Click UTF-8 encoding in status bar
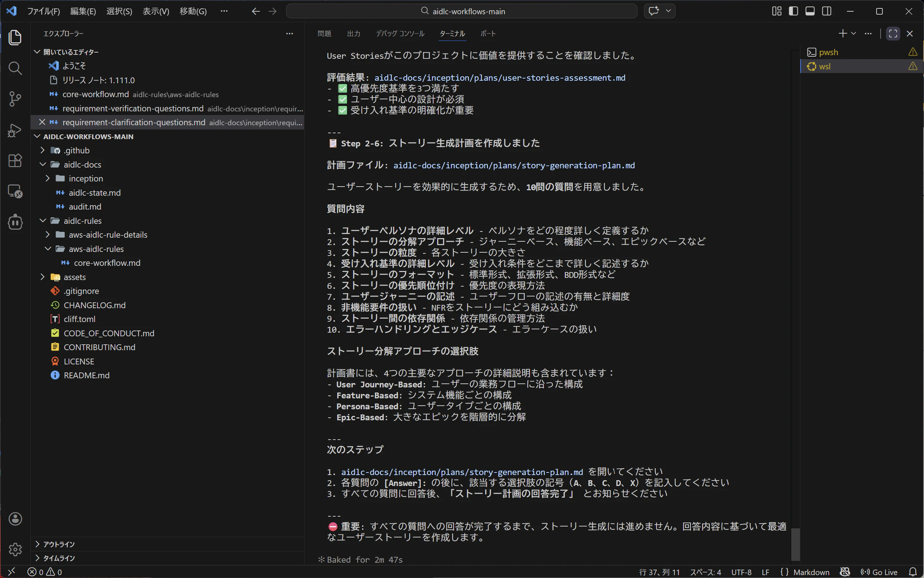Viewport: 924px width, 578px height. 742,572
